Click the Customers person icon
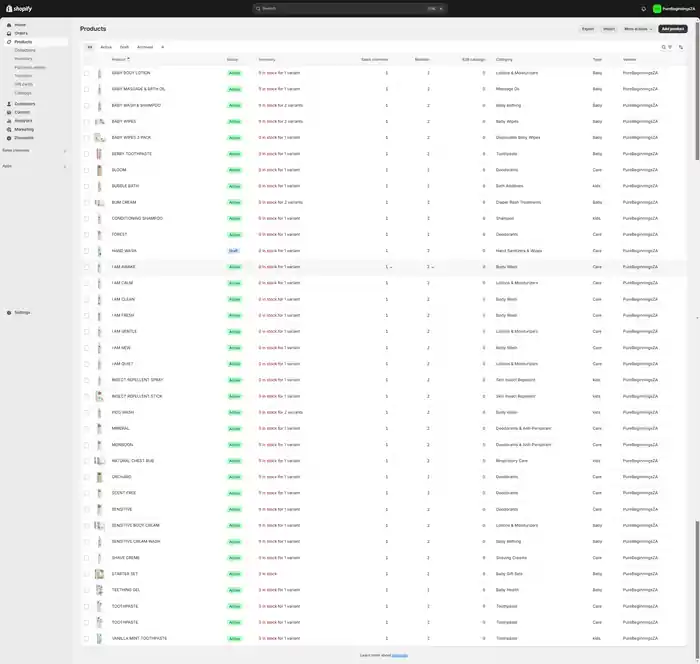The image size is (700, 664). pos(9,104)
